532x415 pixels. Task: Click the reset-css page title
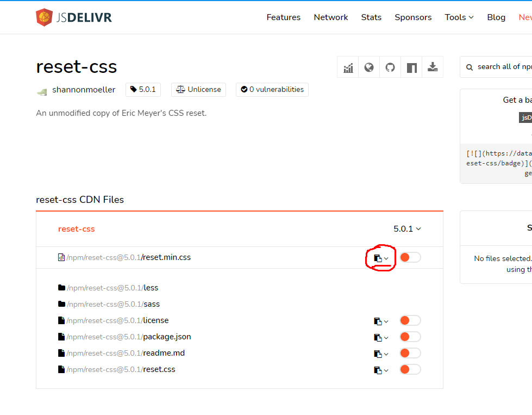[77, 66]
